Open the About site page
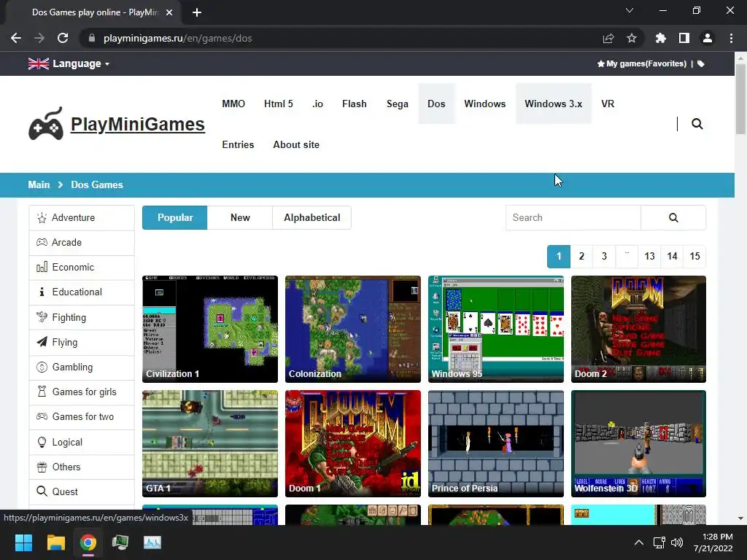 [x=296, y=145]
